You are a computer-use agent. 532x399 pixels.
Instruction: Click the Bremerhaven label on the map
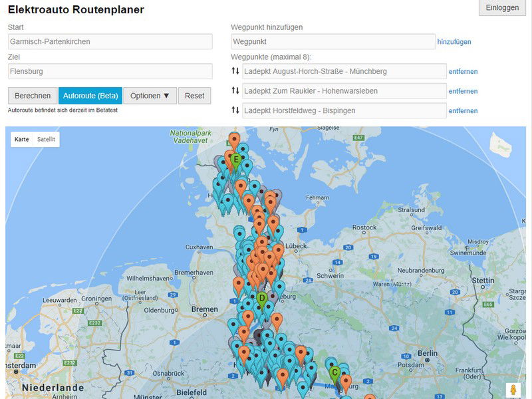pos(194,273)
